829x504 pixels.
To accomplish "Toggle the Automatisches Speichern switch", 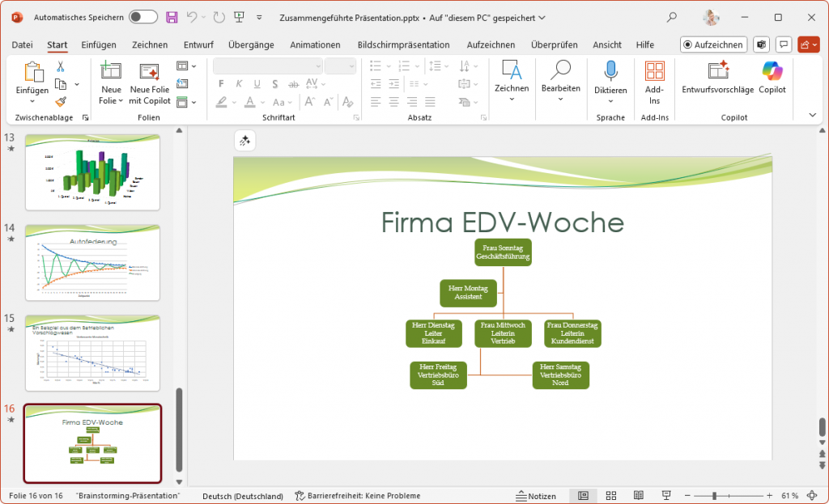I will tap(143, 17).
